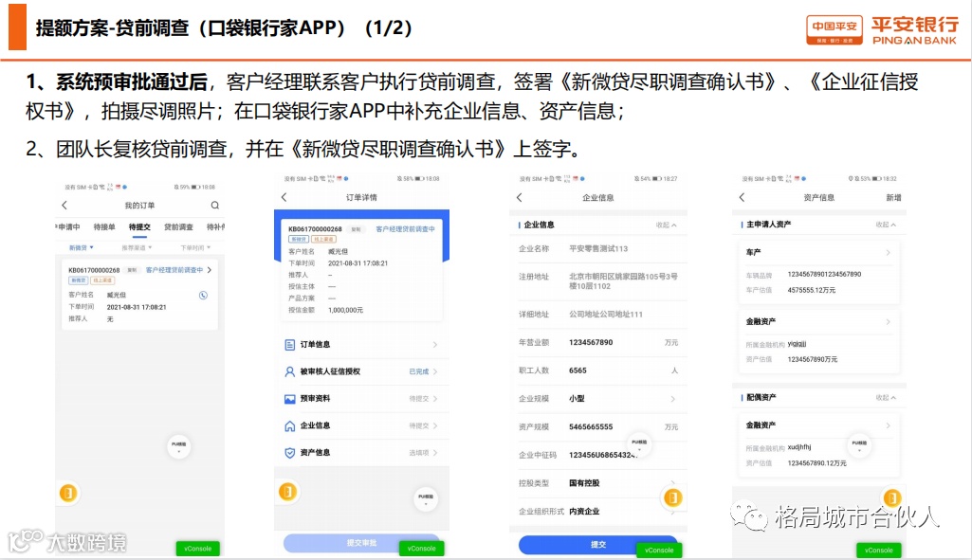Open the 车产 card chevron
972x560 pixels.
click(889, 253)
